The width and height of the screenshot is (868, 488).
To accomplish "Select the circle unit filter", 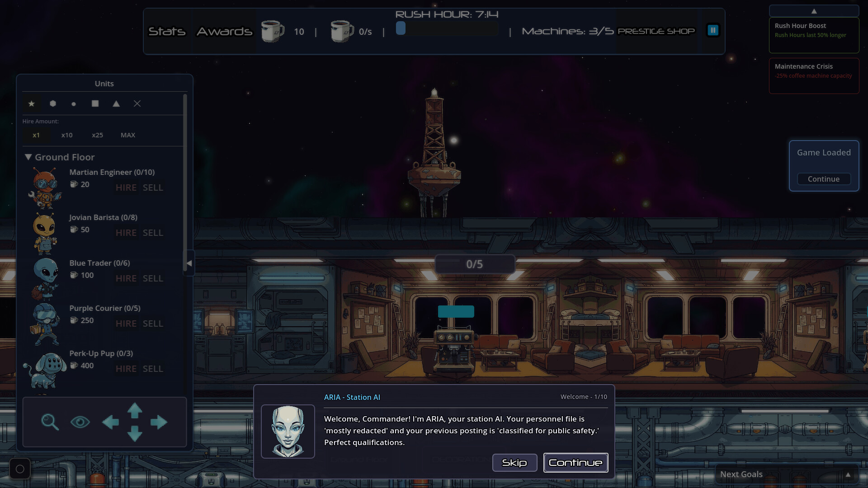I will [74, 103].
